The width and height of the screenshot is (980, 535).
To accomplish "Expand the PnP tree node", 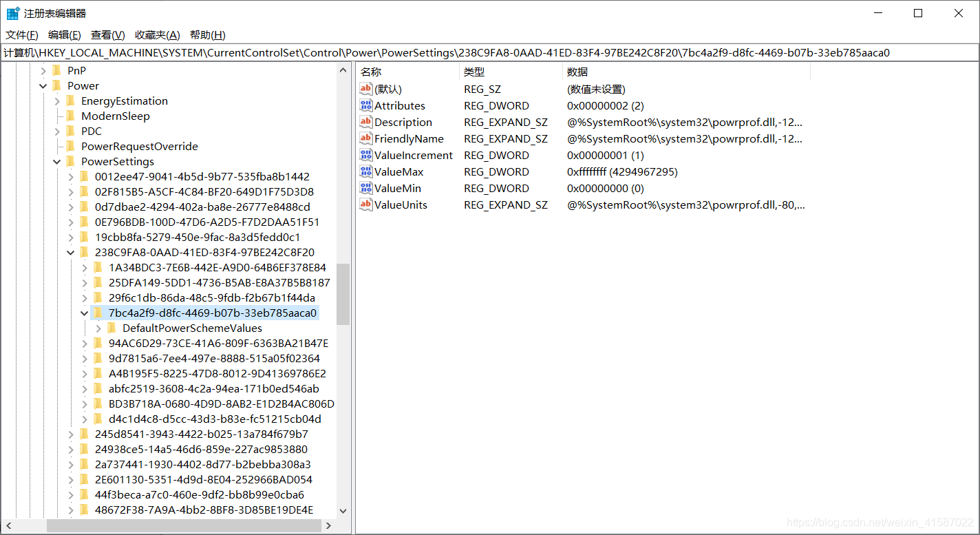I will coord(43,71).
